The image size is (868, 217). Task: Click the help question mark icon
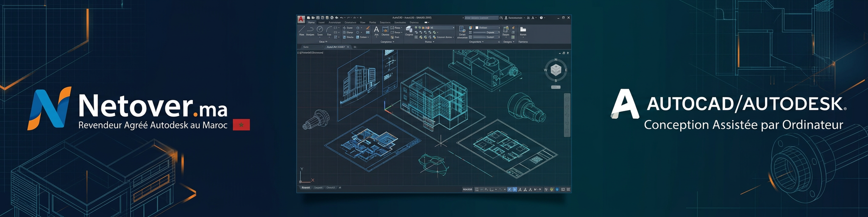541,18
